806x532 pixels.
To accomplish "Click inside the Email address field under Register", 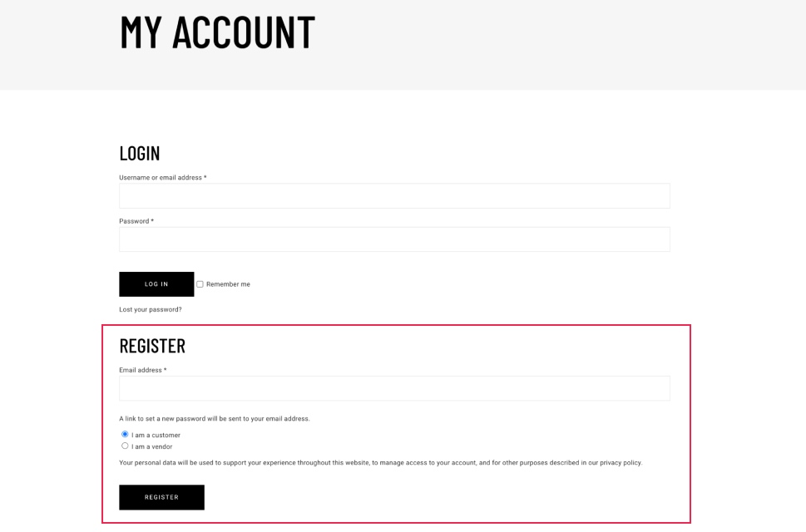I will pyautogui.click(x=393, y=387).
